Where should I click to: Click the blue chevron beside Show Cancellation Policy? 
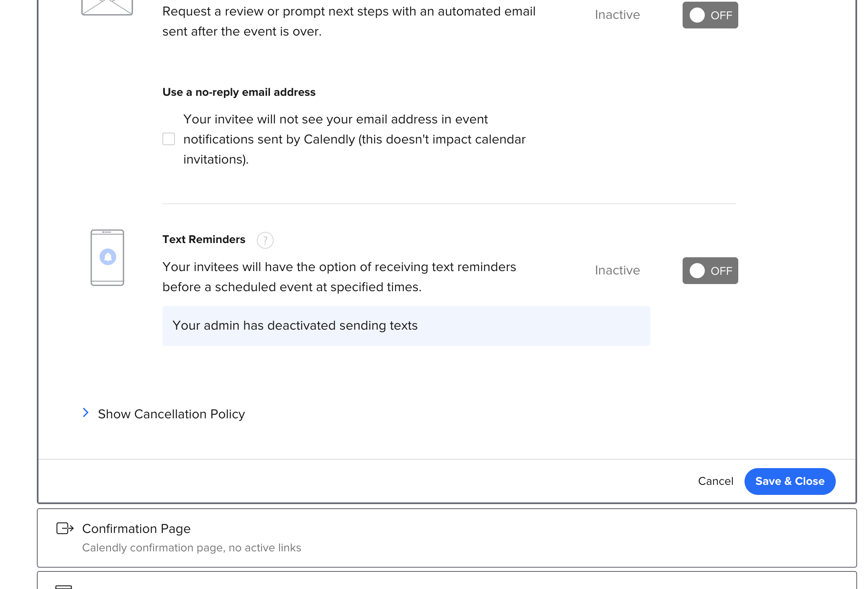point(86,413)
